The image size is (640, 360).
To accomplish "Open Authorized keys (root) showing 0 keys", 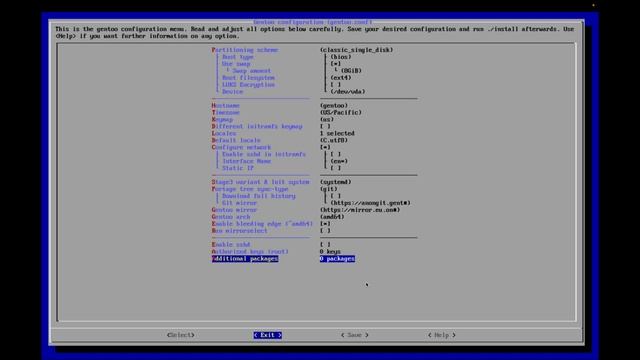I will click(x=276, y=251).
